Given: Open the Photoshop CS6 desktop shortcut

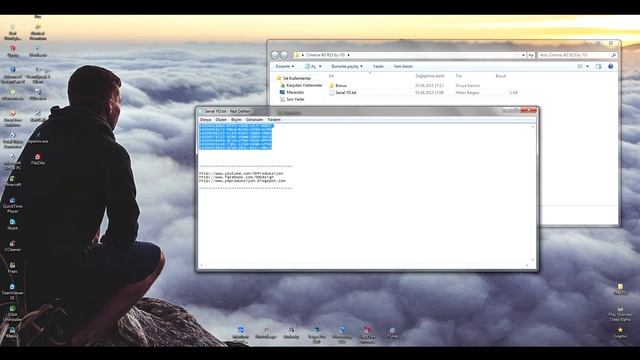Looking at the screenshot, I should point(342,335).
